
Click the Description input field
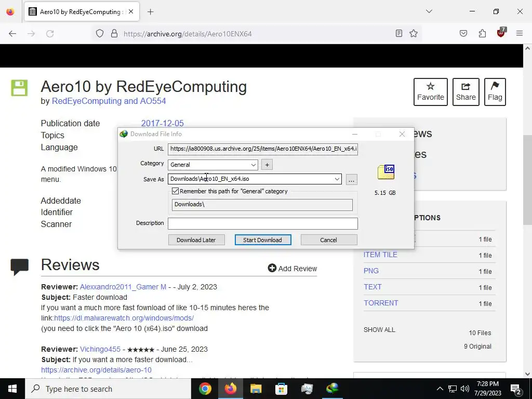point(262,223)
